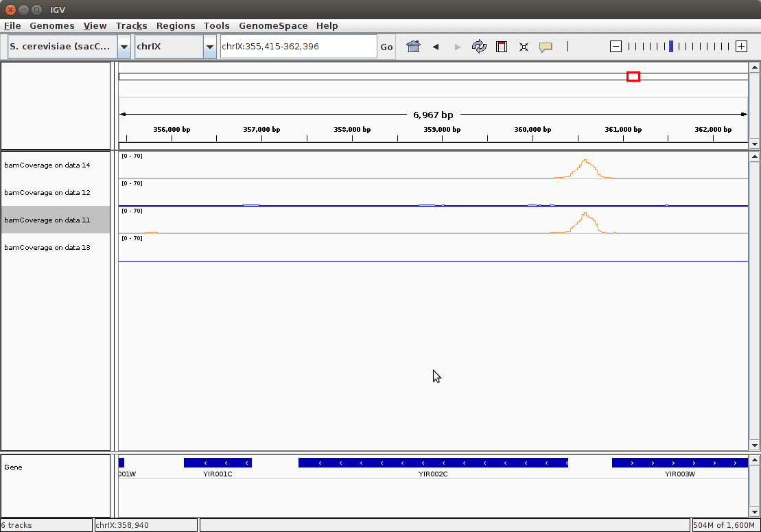761x532 pixels.
Task: Select the bamCoverage on data 13 track
Action: [x=47, y=248]
